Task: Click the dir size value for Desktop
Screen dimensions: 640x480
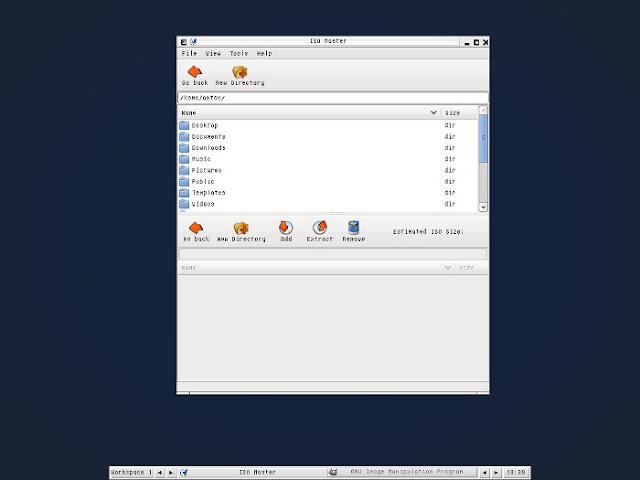Action: pyautogui.click(x=450, y=125)
